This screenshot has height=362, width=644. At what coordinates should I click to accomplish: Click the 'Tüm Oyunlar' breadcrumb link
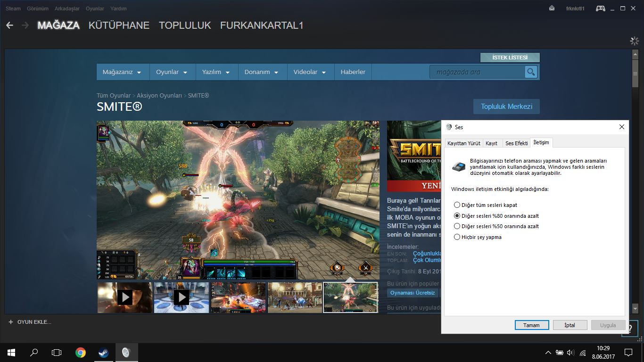pyautogui.click(x=114, y=96)
